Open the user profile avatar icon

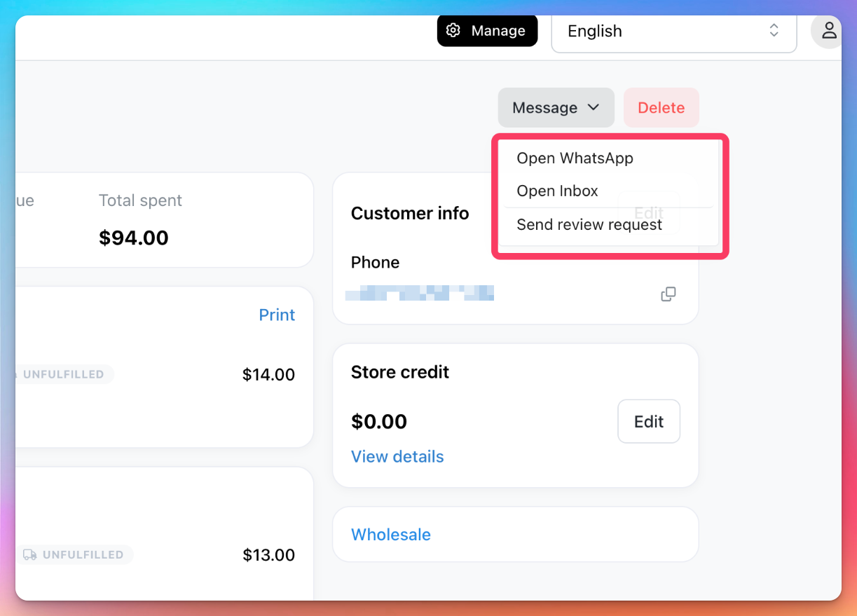829,31
